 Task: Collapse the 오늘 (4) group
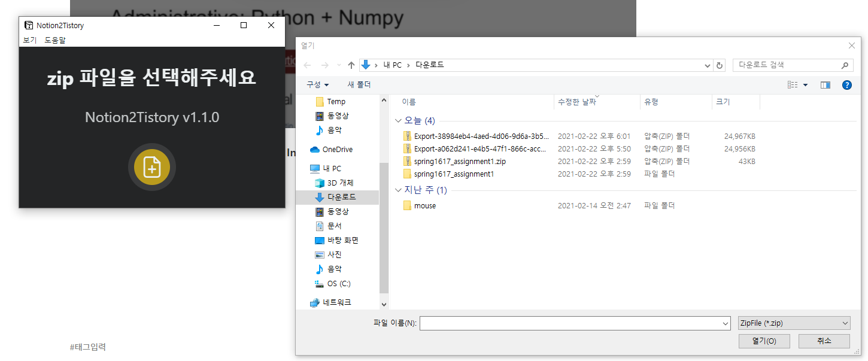coord(399,121)
